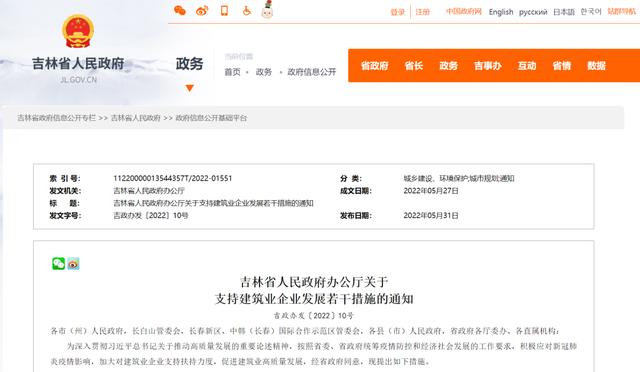Viewport: 640px width, 372px height.
Task: Switch language to English
Action: tap(501, 12)
